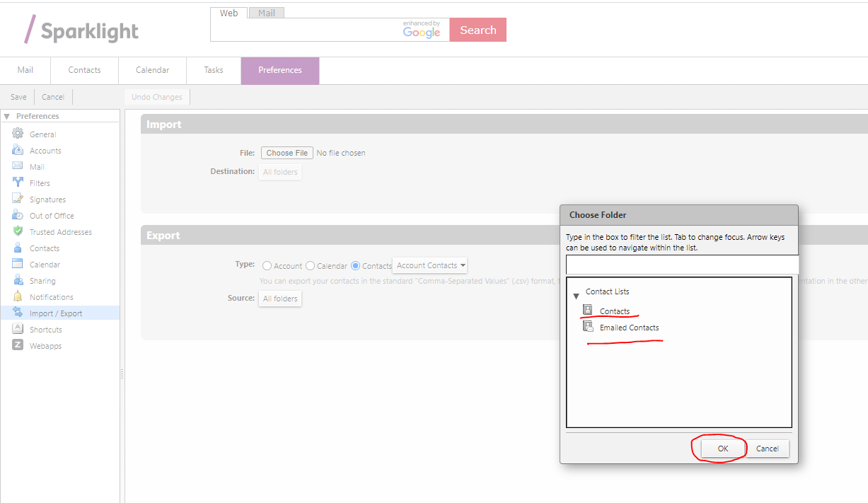
Task: Confirm folder choice with OK
Action: point(723,449)
